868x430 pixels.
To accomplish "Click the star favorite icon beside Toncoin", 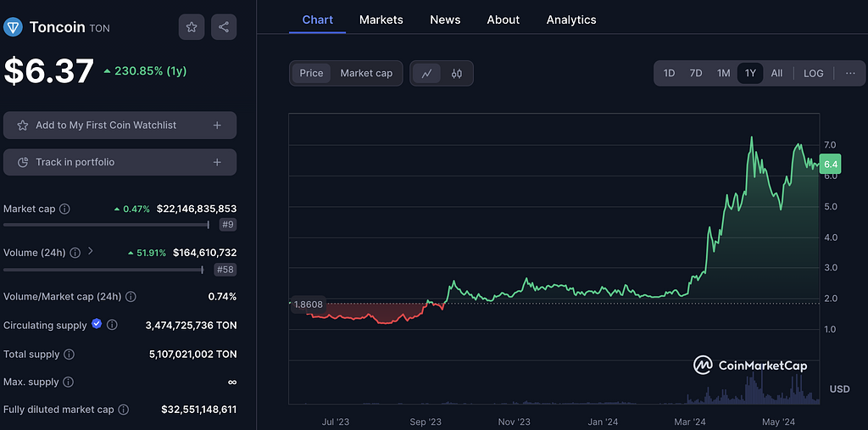I will pos(192,27).
